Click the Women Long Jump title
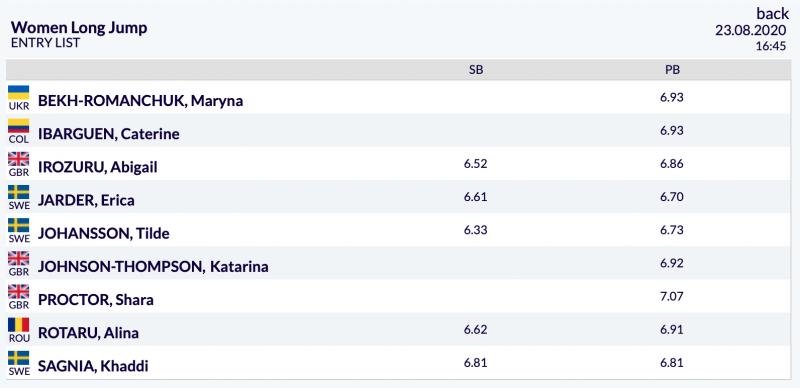This screenshot has width=800, height=388. pos(79,28)
